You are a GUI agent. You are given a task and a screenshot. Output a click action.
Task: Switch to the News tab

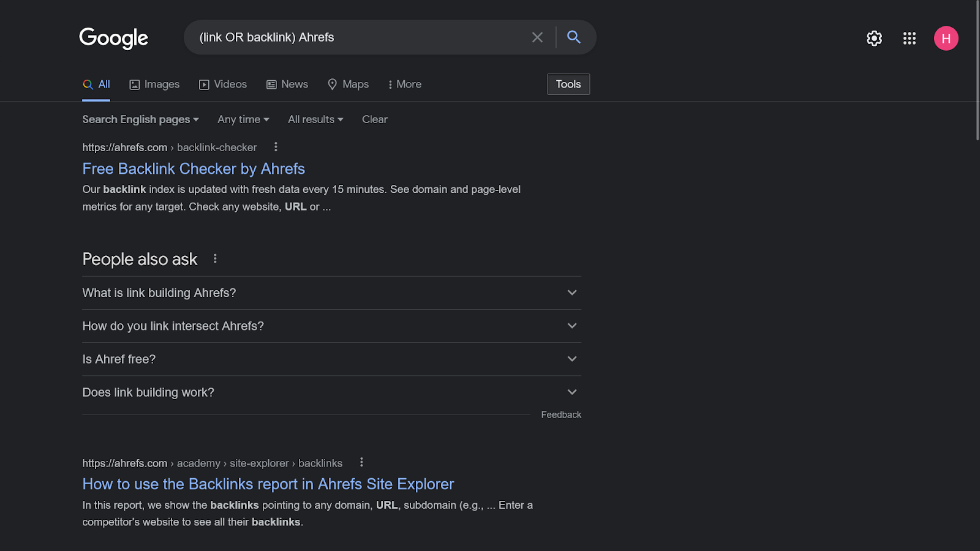(x=287, y=84)
